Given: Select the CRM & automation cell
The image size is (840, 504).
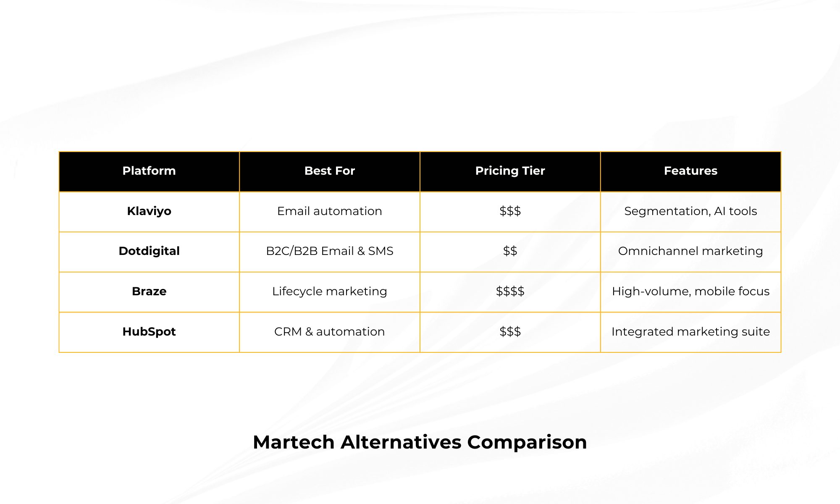Looking at the screenshot, I should (330, 332).
